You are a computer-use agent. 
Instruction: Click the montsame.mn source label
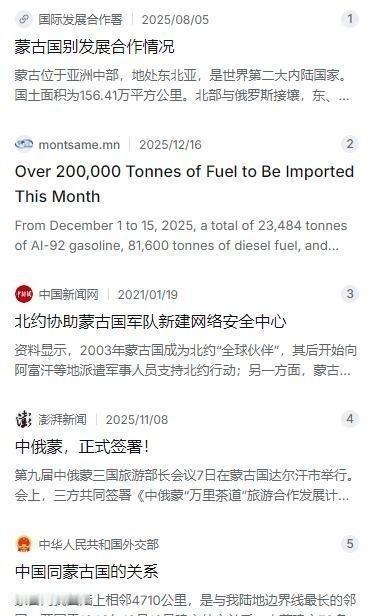pos(79,145)
